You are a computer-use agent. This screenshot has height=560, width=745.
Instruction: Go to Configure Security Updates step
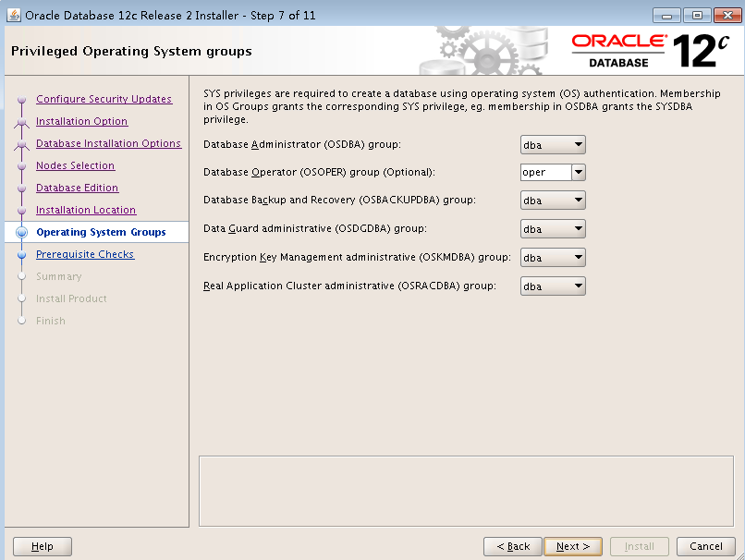click(x=104, y=99)
